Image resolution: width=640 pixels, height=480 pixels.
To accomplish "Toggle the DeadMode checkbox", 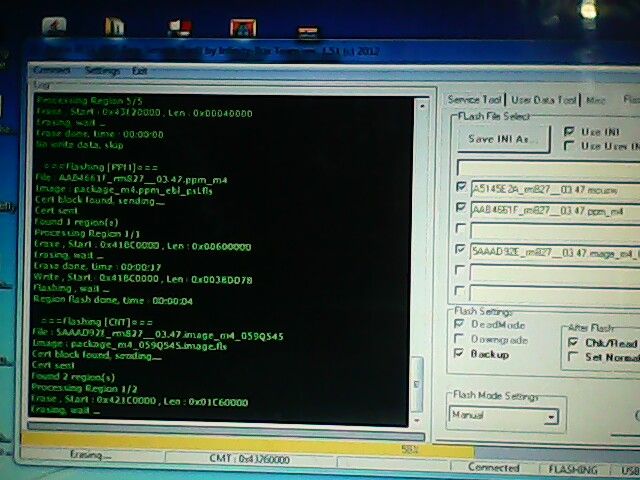I will click(460, 325).
